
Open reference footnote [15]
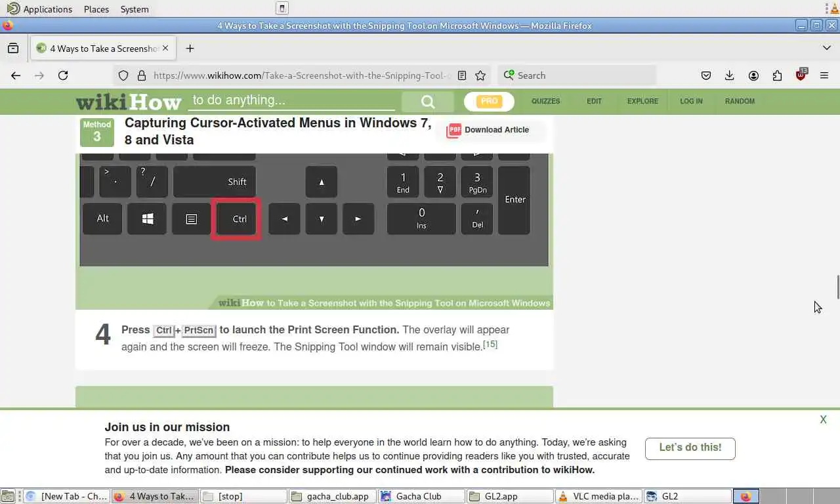click(490, 344)
